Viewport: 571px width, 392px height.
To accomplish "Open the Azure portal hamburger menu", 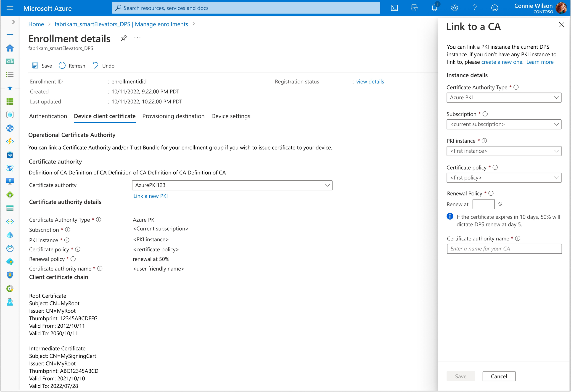I will point(10,8).
